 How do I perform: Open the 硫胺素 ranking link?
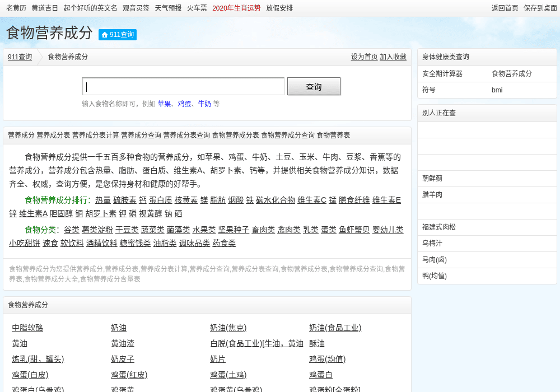click(125, 200)
